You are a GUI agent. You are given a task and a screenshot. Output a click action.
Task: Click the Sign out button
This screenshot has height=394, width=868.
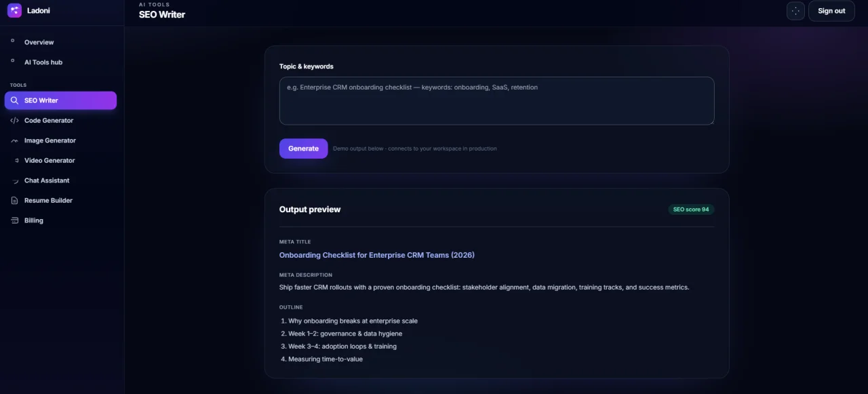(x=831, y=11)
